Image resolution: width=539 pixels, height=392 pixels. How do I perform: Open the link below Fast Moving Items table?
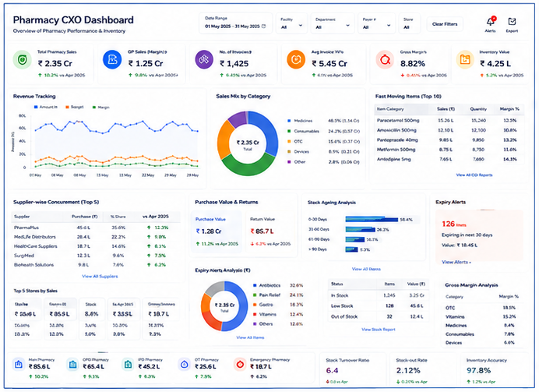pyautogui.click(x=474, y=175)
